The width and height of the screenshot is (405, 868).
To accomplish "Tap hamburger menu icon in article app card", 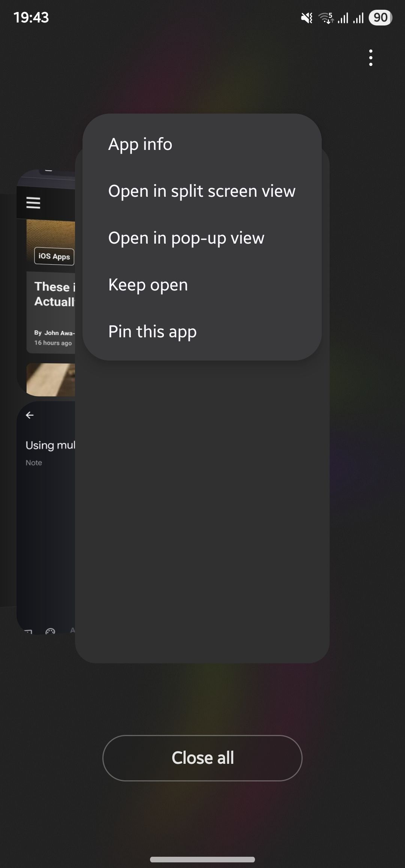I will [33, 203].
